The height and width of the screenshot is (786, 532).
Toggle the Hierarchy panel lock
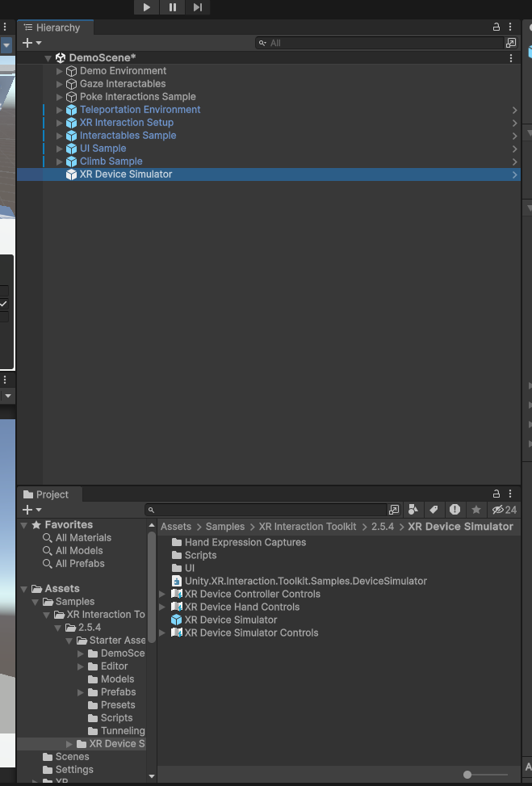[496, 27]
